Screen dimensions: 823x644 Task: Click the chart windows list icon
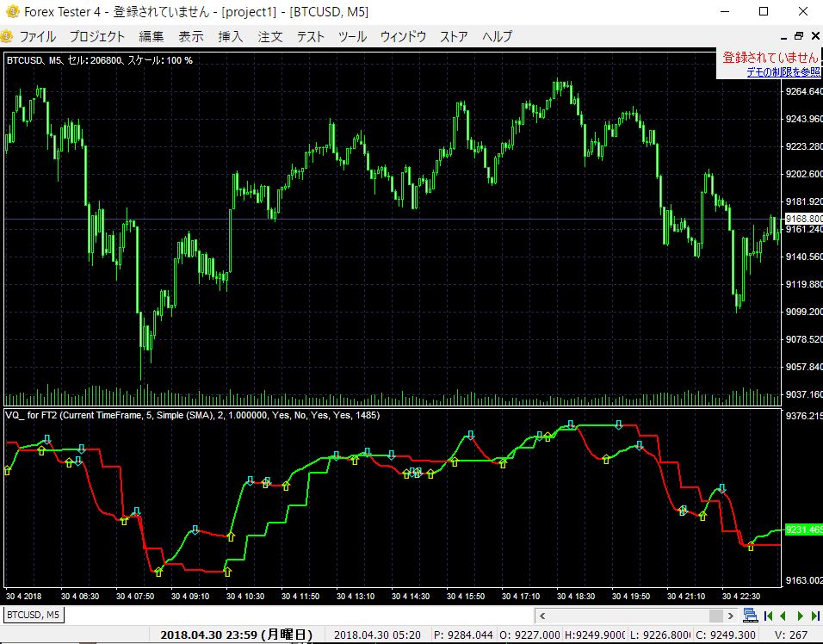[750, 615]
